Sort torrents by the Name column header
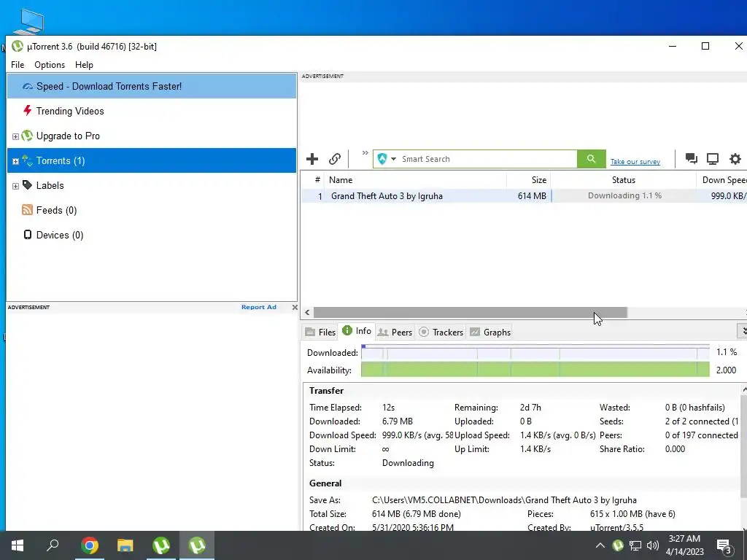Screen dimensions: 747x560 415,180
